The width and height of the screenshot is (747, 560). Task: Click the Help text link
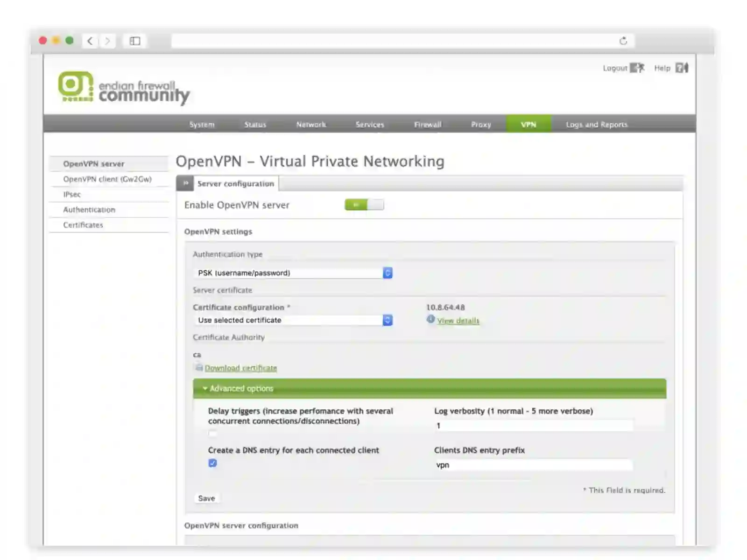662,68
